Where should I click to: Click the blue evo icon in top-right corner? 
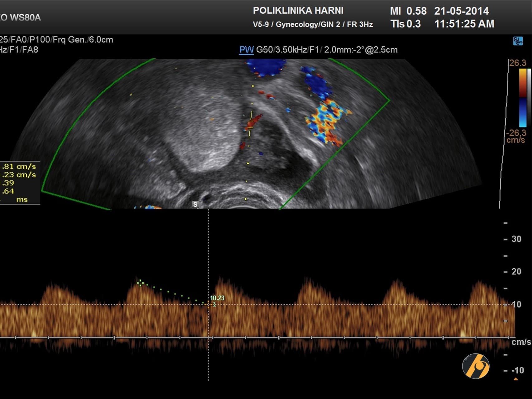pos(518,41)
